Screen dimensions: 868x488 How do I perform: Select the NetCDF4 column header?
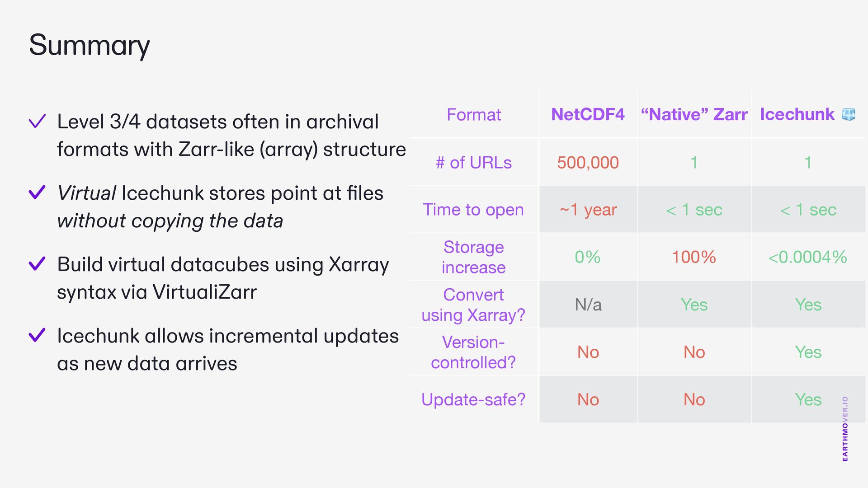(588, 114)
